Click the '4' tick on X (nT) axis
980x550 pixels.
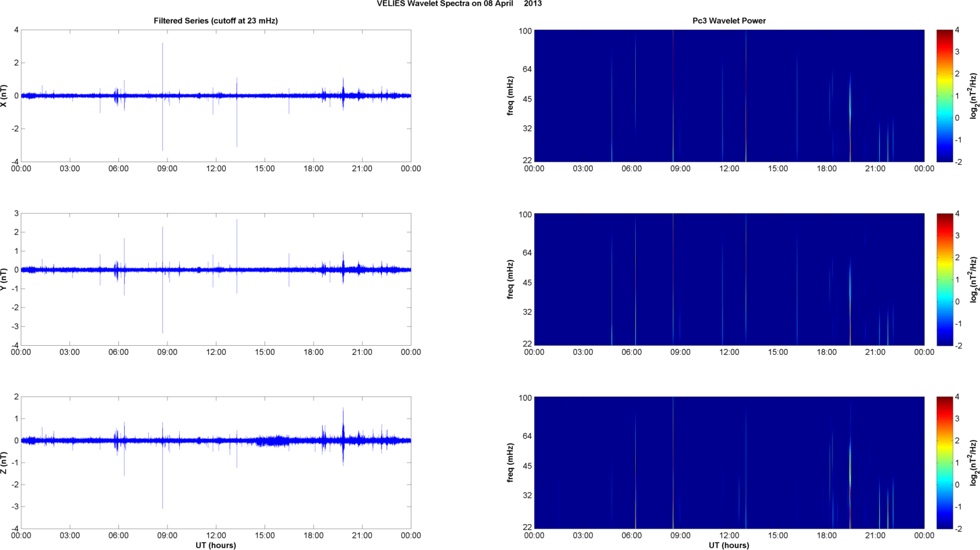point(16,30)
